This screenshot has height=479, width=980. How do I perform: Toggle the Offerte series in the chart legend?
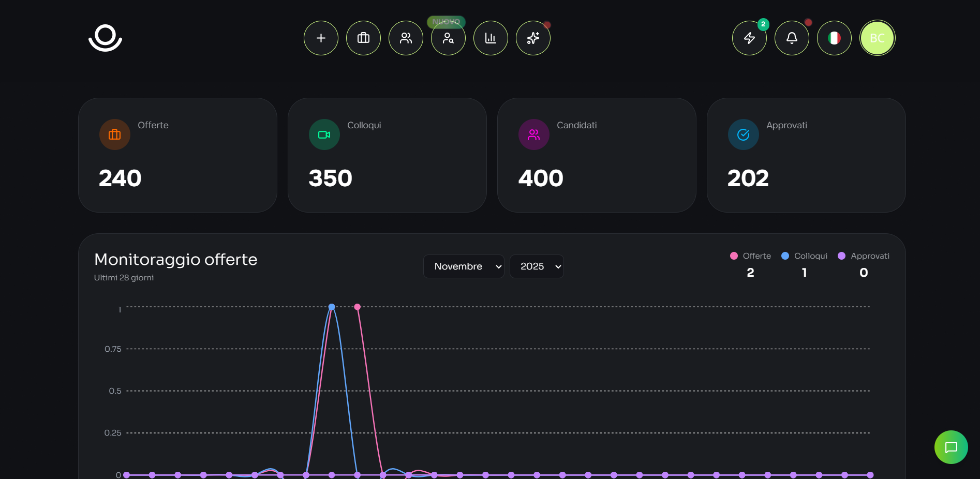750,256
